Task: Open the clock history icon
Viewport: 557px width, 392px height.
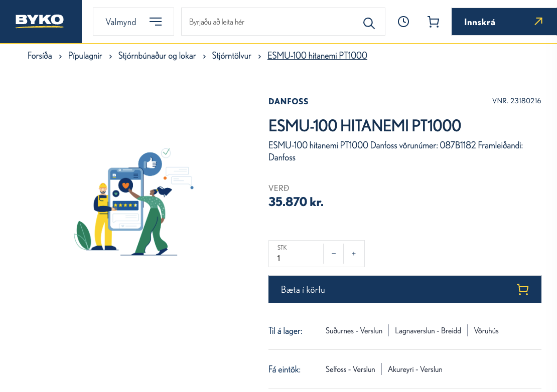Action: 403,22
